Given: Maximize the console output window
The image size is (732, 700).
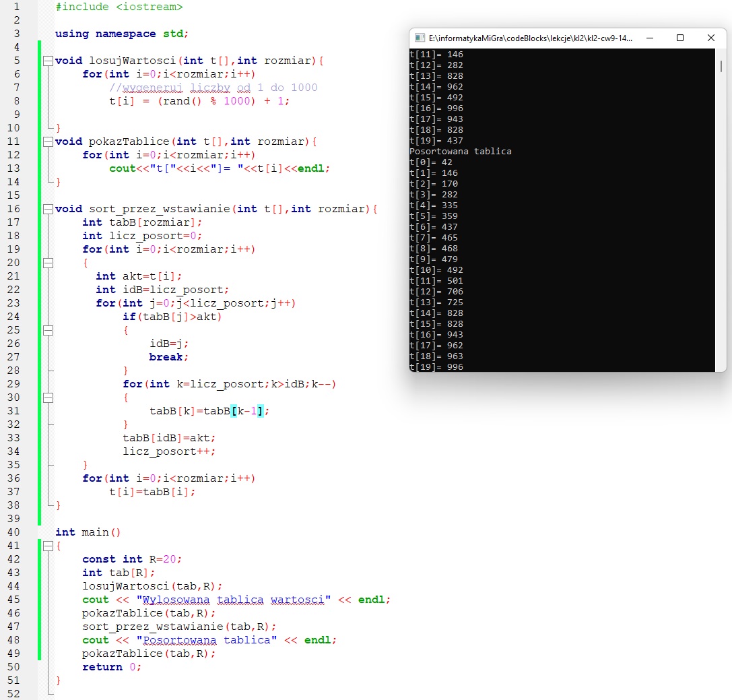Looking at the screenshot, I should click(x=680, y=38).
